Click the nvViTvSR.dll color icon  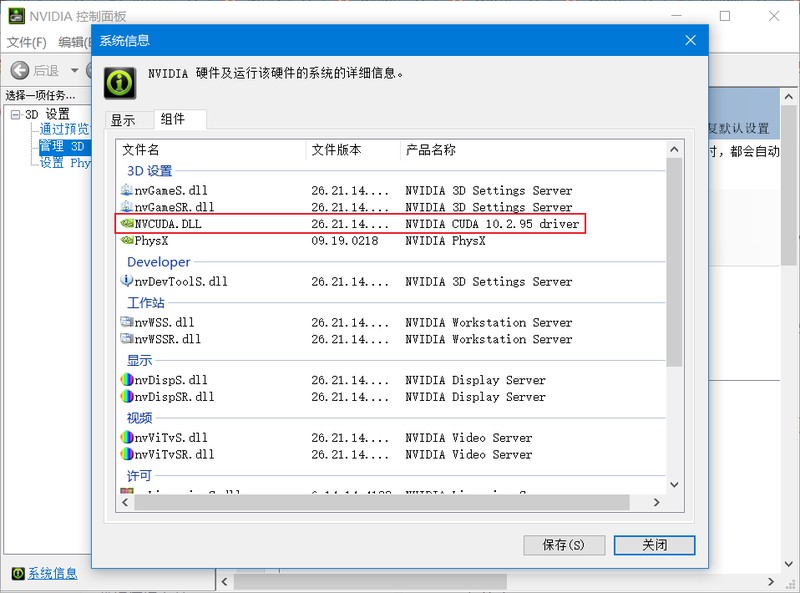pyautogui.click(x=127, y=454)
